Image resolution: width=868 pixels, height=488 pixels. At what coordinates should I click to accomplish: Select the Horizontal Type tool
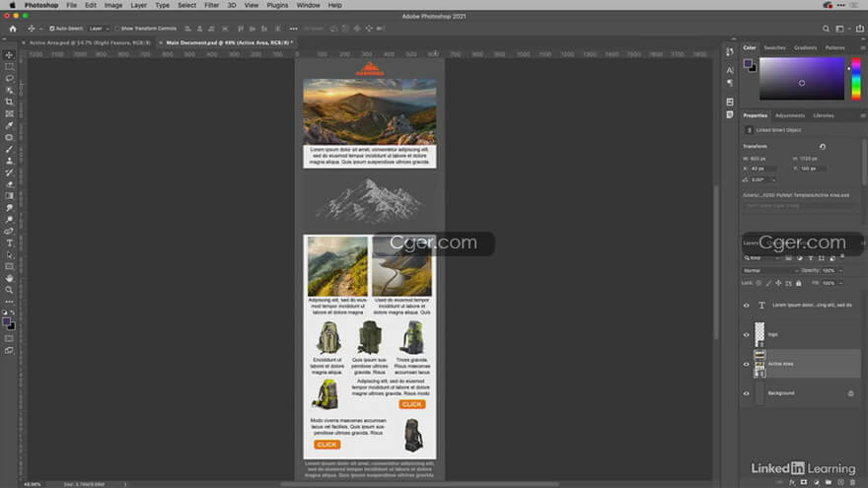[x=10, y=243]
